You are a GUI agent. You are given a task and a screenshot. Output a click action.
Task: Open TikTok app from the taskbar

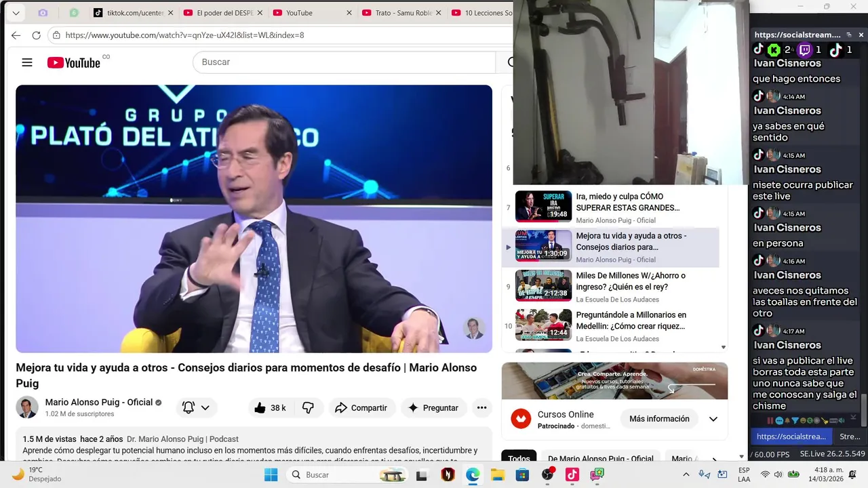click(572, 474)
